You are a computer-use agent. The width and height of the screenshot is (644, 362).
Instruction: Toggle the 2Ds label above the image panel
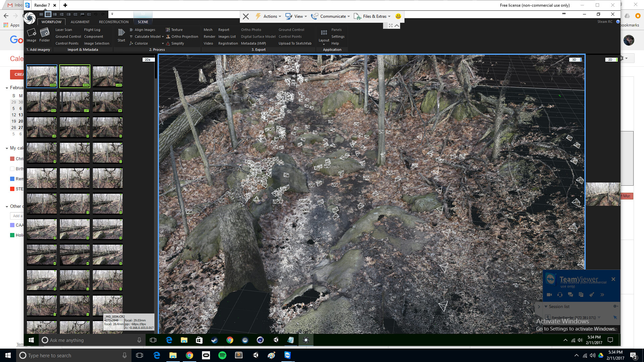tap(147, 59)
